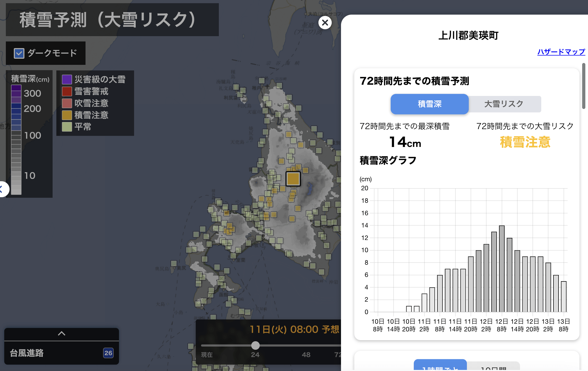This screenshot has height=371, width=588.
Task: Close the 上川郡美瑛町 detail panel
Action: tap(325, 23)
